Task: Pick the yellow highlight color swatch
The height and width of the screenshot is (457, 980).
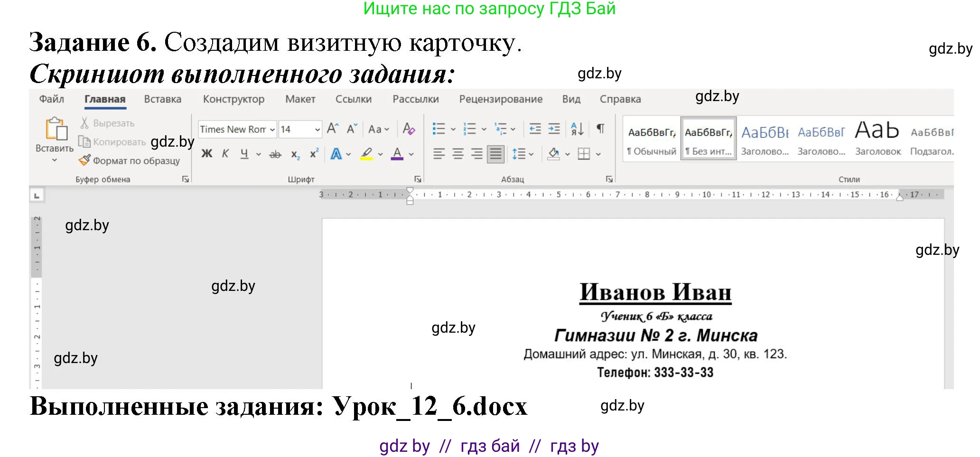Action: [x=366, y=159]
